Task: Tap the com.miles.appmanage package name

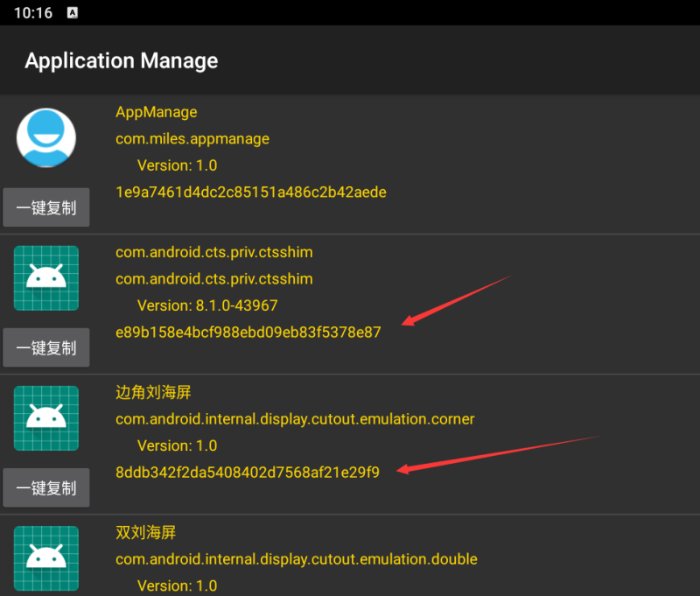Action: pyautogui.click(x=192, y=138)
